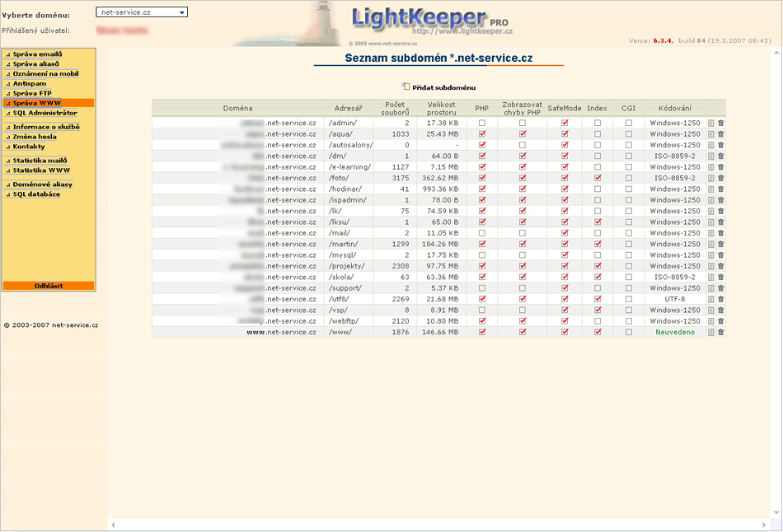Open the edit icon for /foto/

coord(710,178)
